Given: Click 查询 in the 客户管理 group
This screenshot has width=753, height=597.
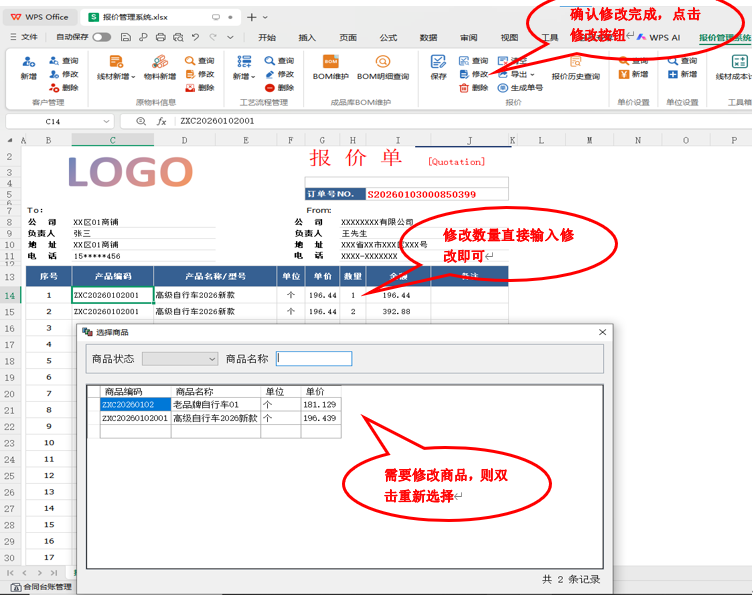Looking at the screenshot, I should [64, 61].
